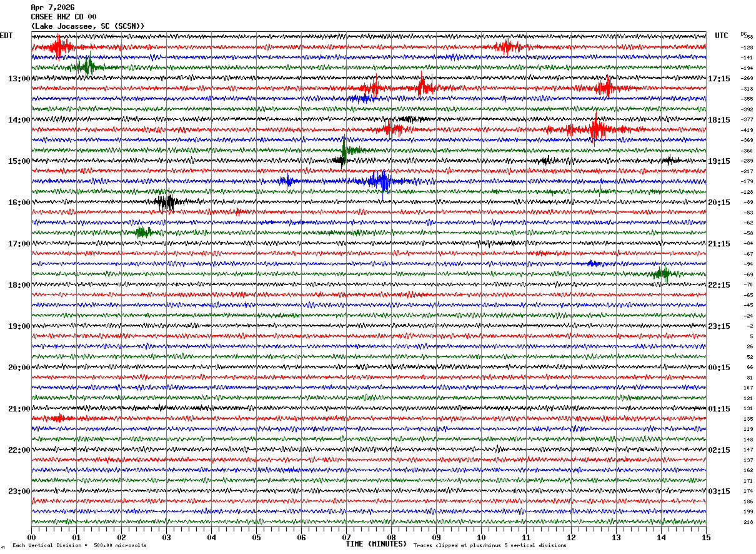This screenshot has height=554, width=756.
Task: Click the 01:15 UTC time label
Action: 719,409
